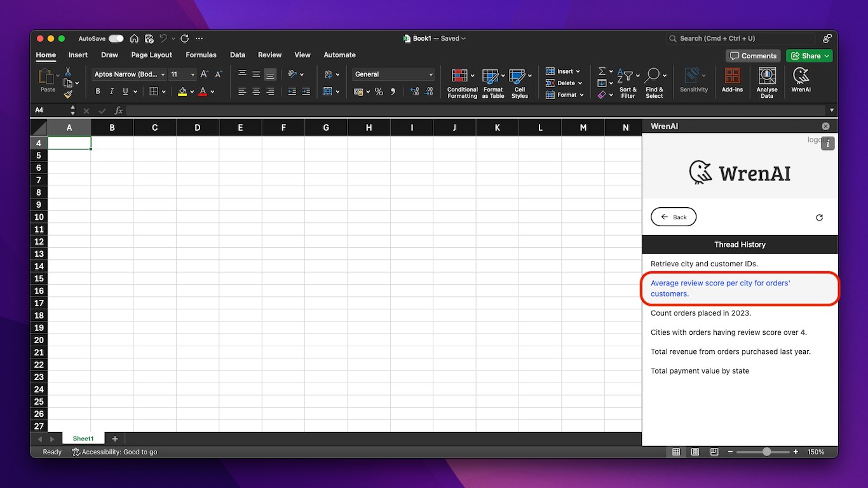Switch to the Data ribbon tab
Screen dimensions: 868x488
pyautogui.click(x=238, y=55)
